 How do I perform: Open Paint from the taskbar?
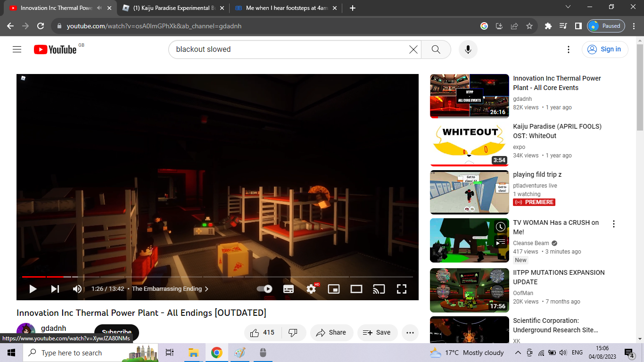tap(240, 353)
